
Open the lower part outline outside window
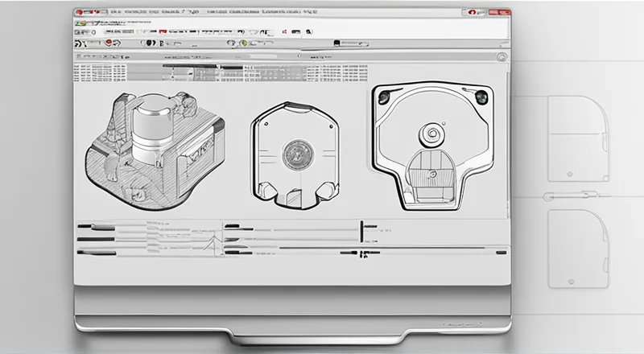[x=577, y=248]
